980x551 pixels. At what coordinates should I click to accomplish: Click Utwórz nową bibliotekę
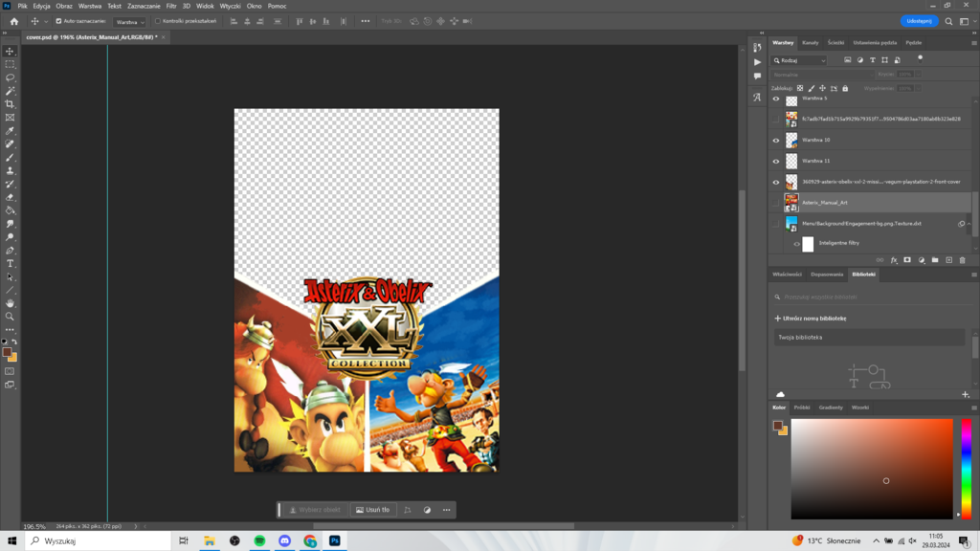coord(811,319)
